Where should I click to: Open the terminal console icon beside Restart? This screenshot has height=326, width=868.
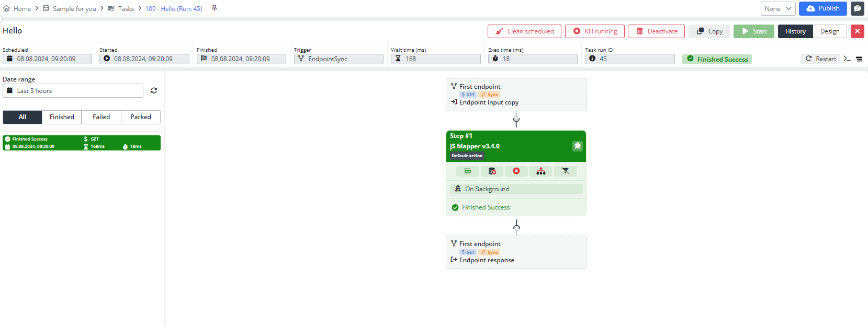point(847,59)
